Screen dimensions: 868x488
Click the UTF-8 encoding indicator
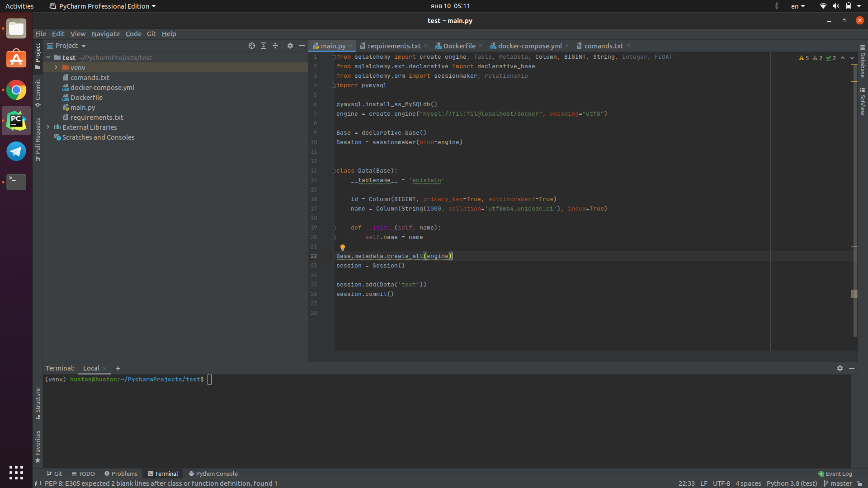(721, 483)
